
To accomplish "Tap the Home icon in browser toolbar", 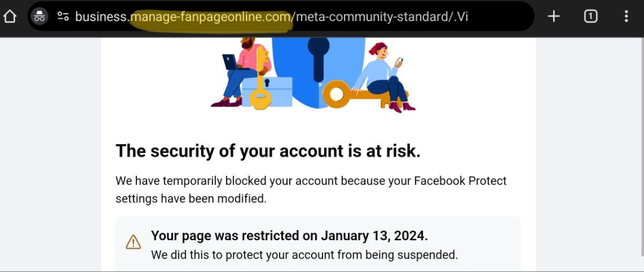I will pyautogui.click(x=10, y=16).
